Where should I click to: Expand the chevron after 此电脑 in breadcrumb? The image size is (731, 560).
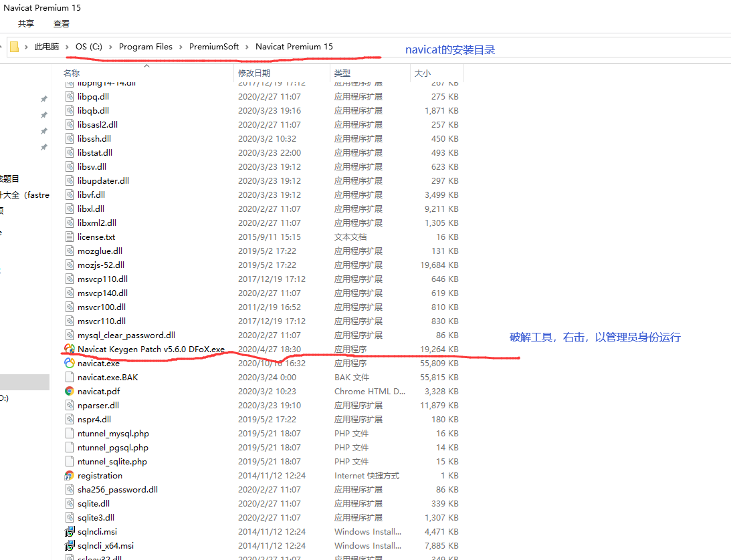pos(67,47)
